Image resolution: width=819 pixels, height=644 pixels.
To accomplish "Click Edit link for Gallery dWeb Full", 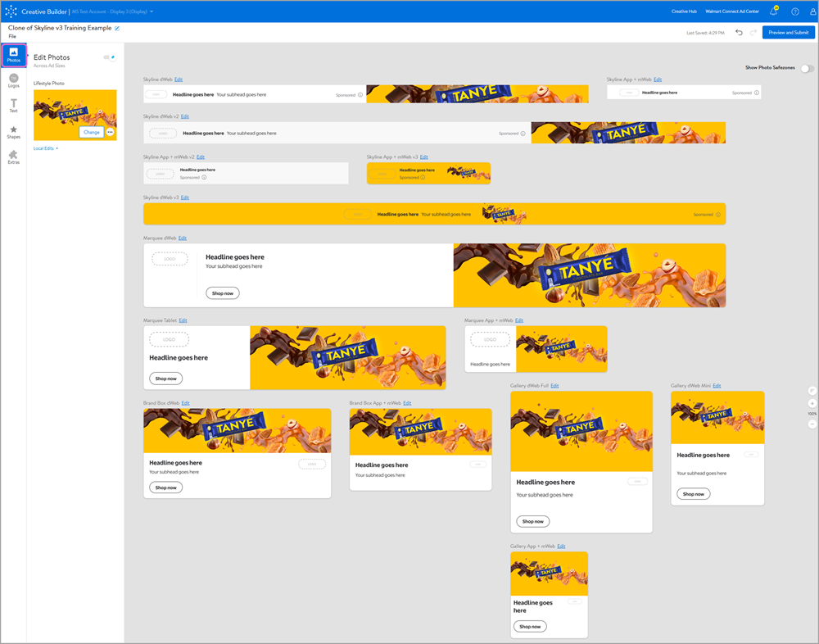I will (x=554, y=386).
